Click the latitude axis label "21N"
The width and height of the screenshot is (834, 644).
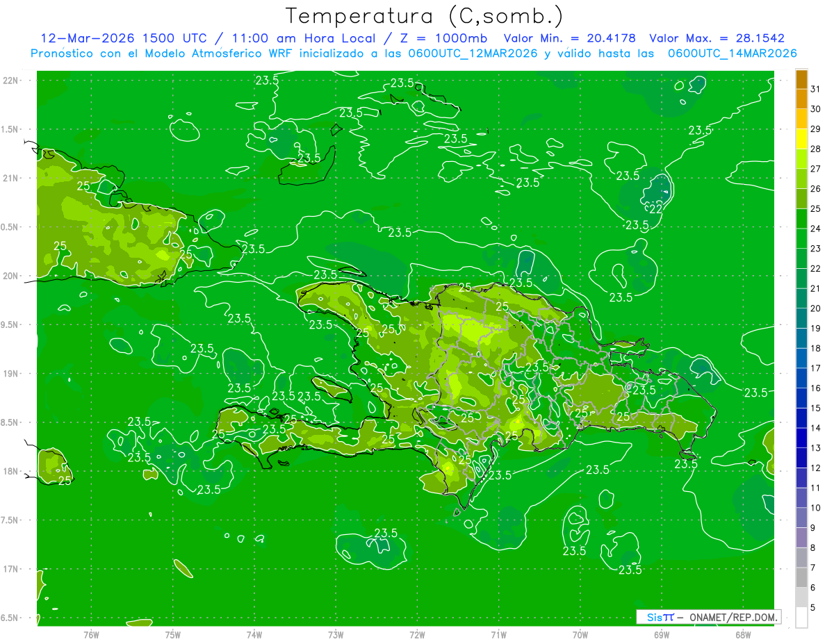click(x=10, y=178)
